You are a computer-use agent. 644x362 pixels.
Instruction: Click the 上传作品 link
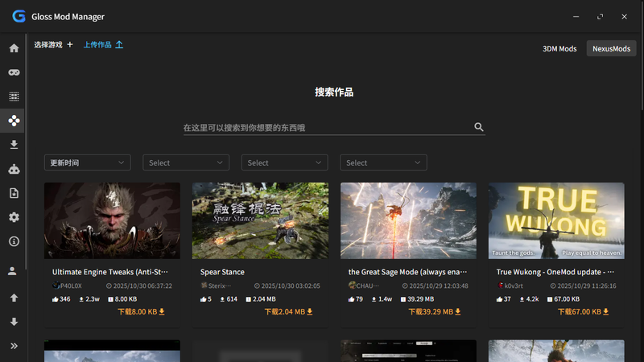coord(103,44)
